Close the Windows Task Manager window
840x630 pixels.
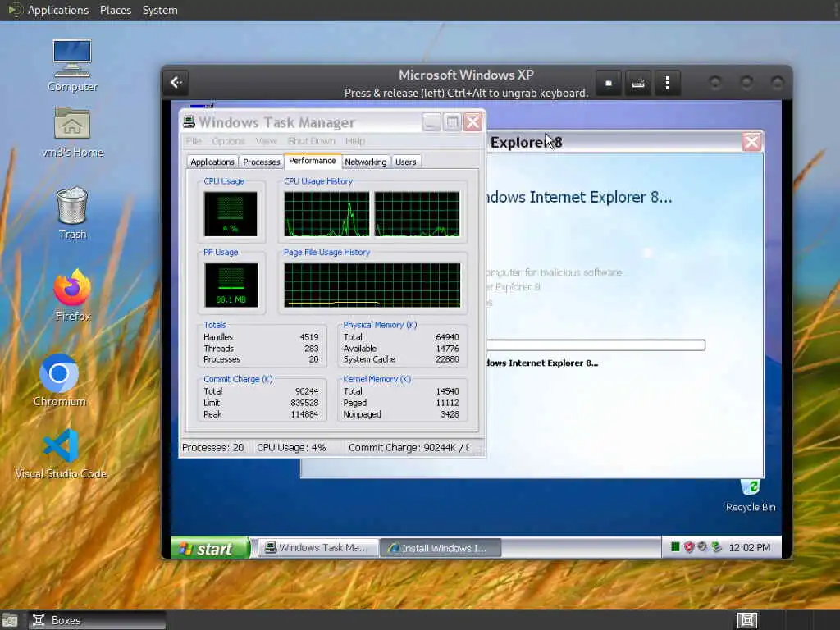pyautogui.click(x=473, y=122)
